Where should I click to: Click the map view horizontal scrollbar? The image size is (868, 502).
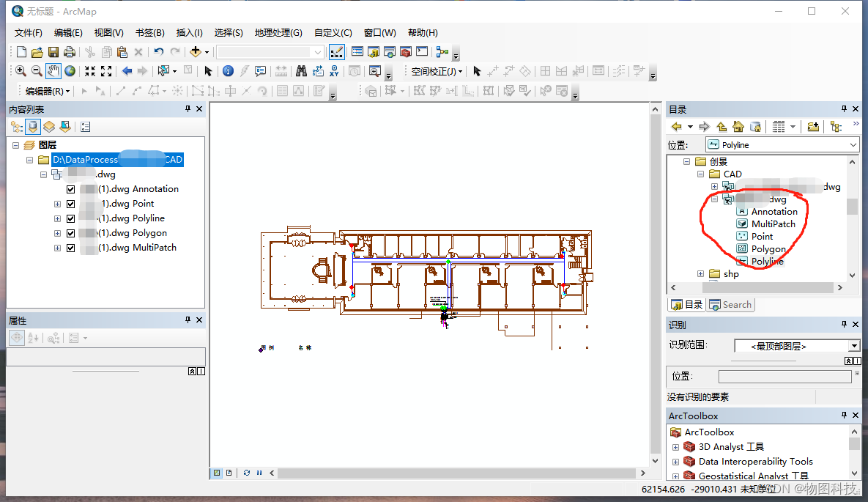pyautogui.click(x=456, y=473)
